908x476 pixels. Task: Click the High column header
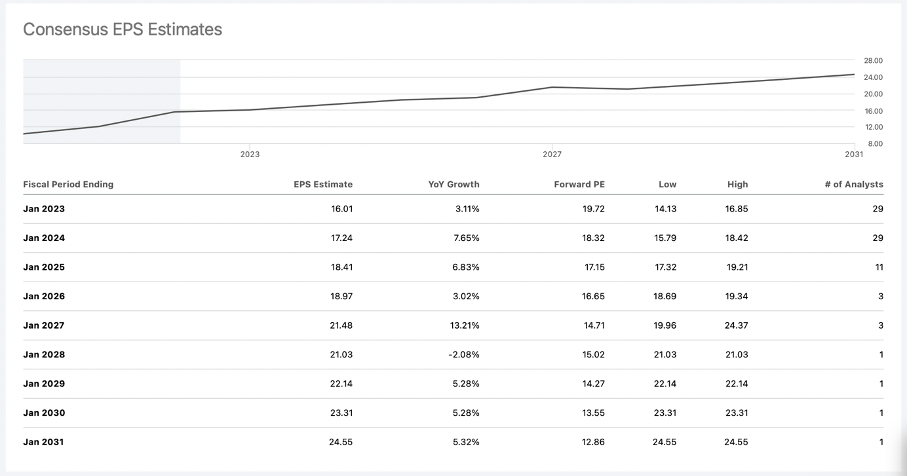click(x=738, y=184)
